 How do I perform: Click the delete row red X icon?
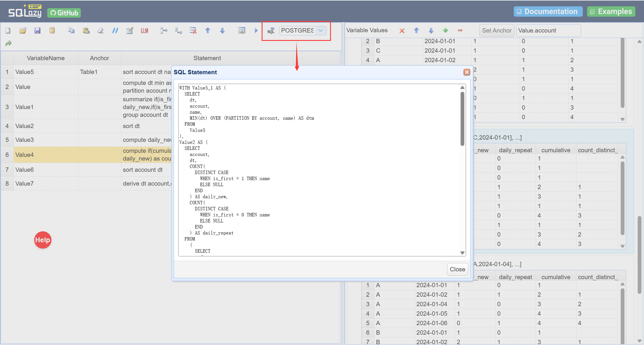pos(193,31)
